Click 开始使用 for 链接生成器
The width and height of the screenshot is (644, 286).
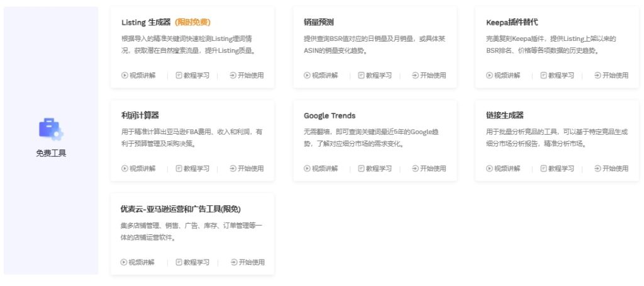tap(611, 168)
